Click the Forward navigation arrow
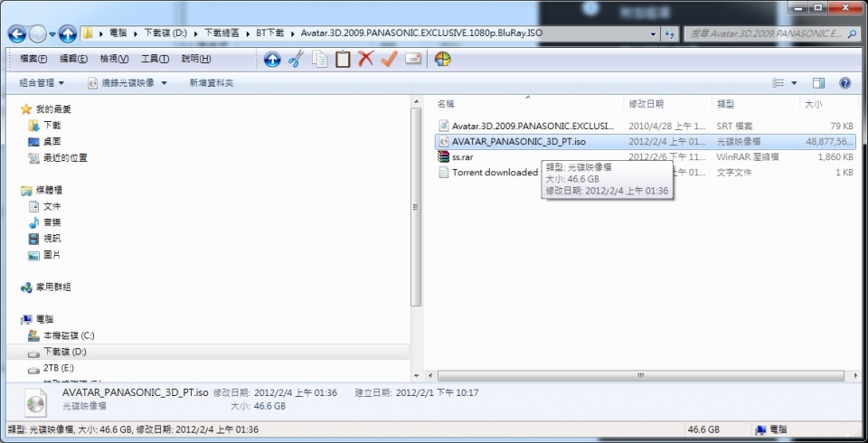This screenshot has width=868, height=443. tap(38, 34)
